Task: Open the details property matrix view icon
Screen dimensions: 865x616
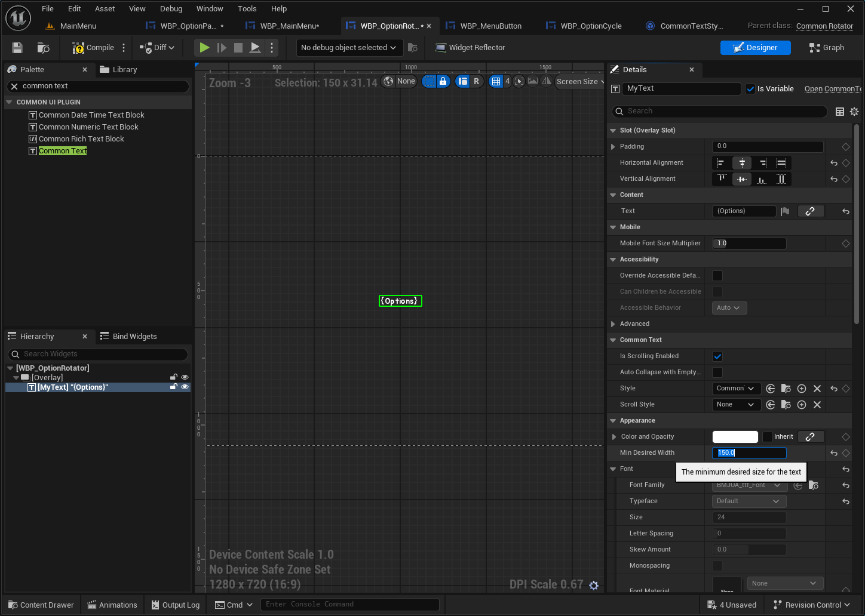Action: (840, 112)
